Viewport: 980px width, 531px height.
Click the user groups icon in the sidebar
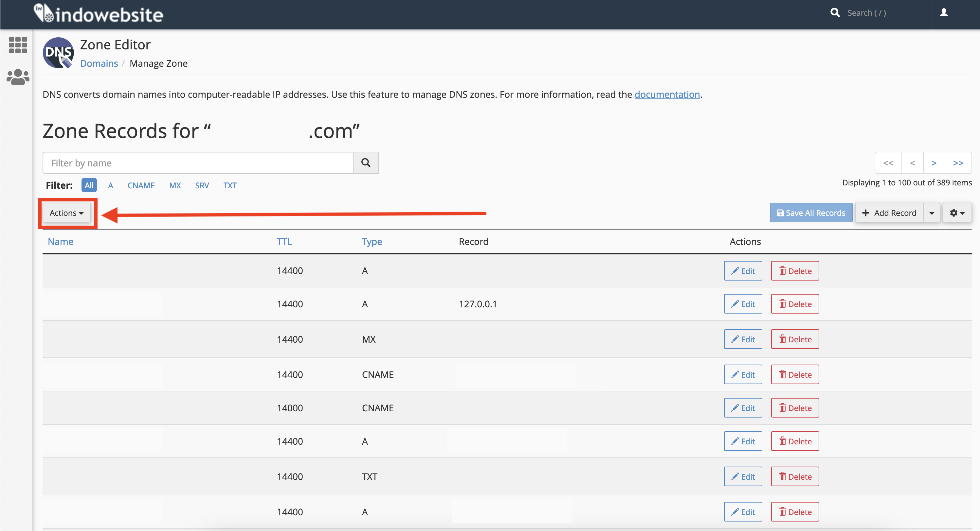[x=17, y=77]
